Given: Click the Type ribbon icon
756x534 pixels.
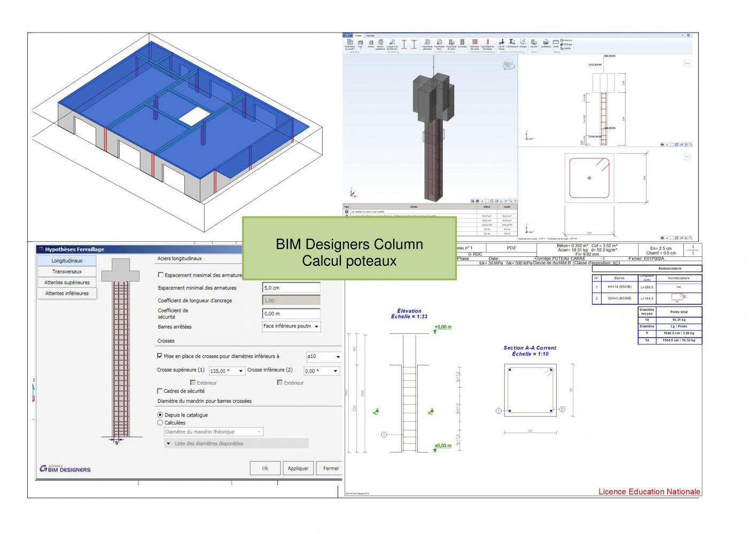Looking at the screenshot, I should (361, 44).
